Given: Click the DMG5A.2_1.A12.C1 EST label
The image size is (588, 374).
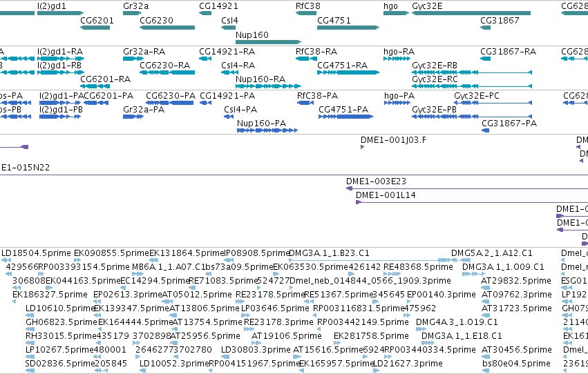Looking at the screenshot, I should 492,253.
